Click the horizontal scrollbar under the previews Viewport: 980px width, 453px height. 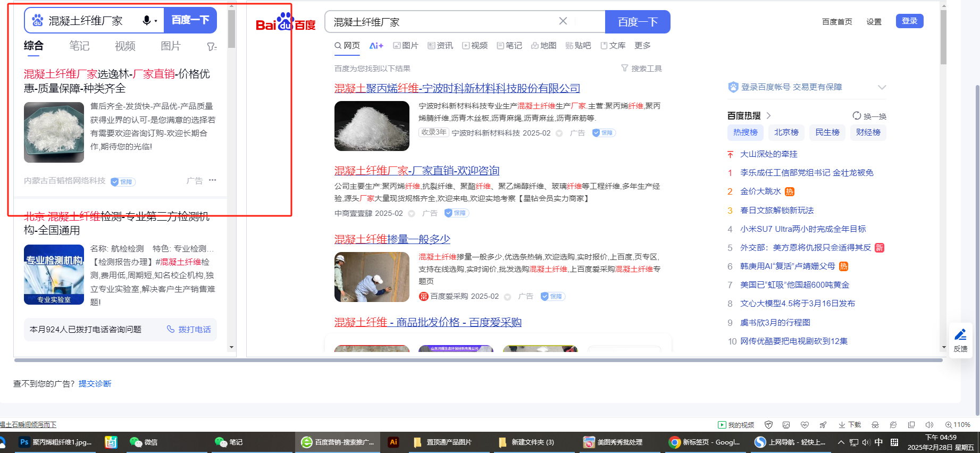[478, 360]
